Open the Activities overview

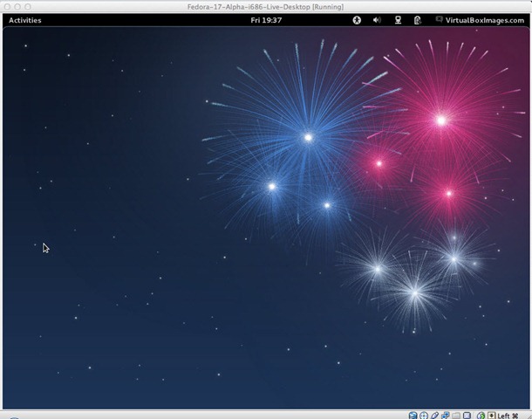25,20
